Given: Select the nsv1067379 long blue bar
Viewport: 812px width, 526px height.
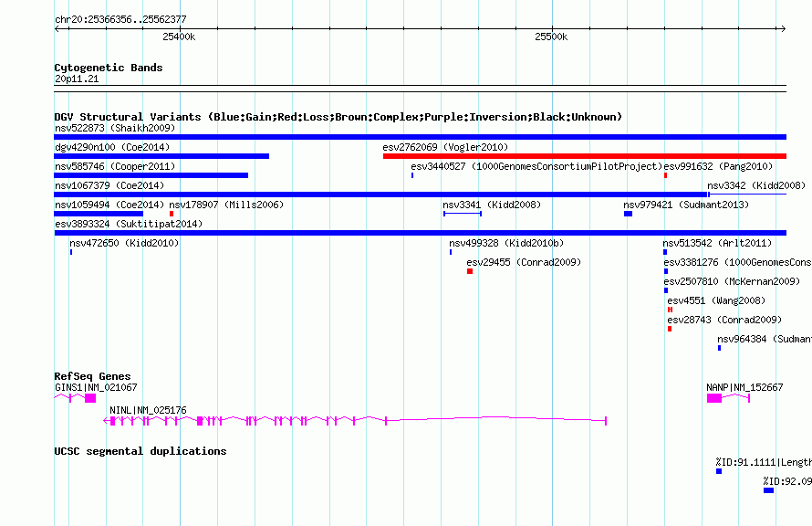Looking at the screenshot, I should point(381,195).
